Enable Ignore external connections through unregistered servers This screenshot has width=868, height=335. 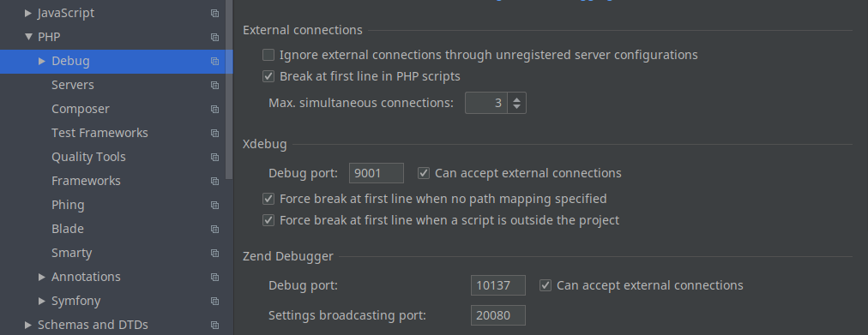[x=268, y=55]
